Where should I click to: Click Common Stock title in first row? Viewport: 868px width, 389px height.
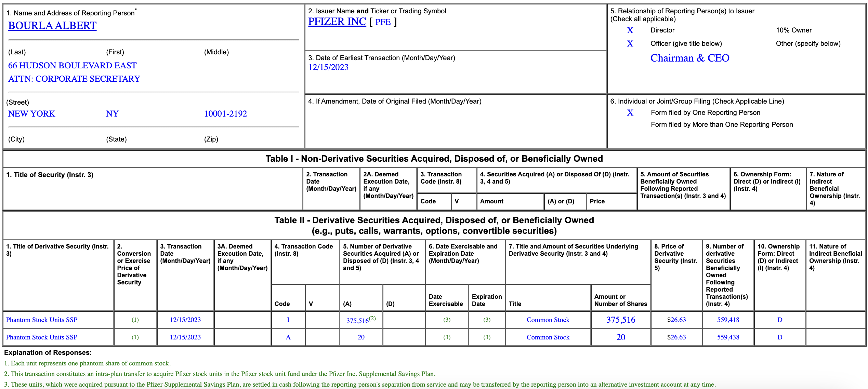click(x=548, y=320)
